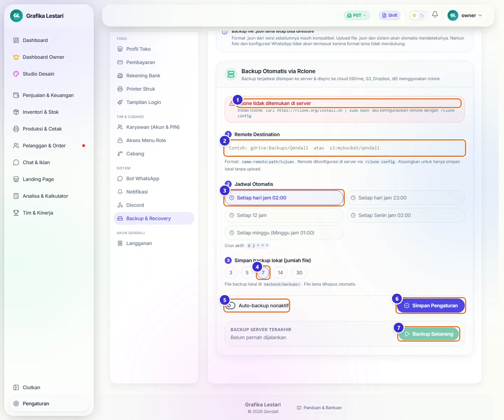Image resolution: width=504 pixels, height=420 pixels.
Task: Open Panduan & Bantuan link
Action: click(x=319, y=408)
